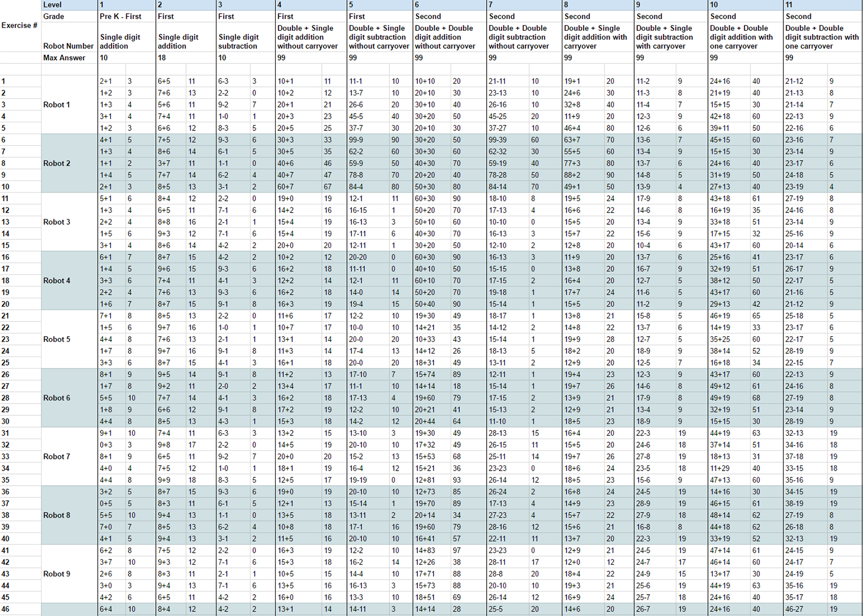Select the 'Robot 7' label
The height and width of the screenshot is (616, 863).
(x=57, y=456)
